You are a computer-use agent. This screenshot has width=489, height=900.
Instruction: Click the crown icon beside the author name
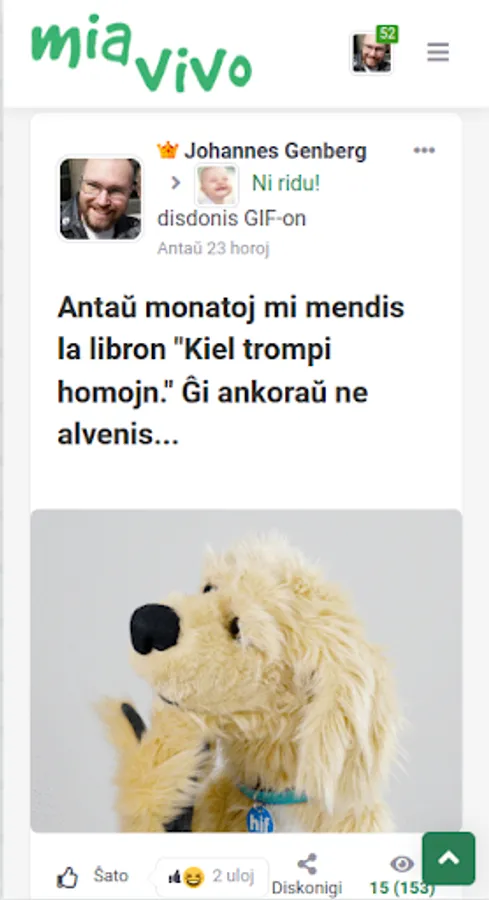click(168, 150)
